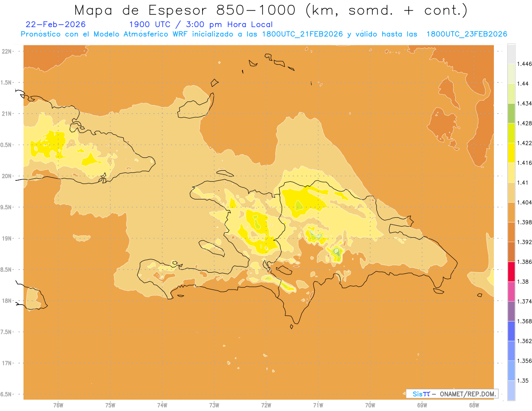Image resolution: width=532 pixels, height=411 pixels.
Task: Click the 69W longitude label
Action: pos(422,405)
